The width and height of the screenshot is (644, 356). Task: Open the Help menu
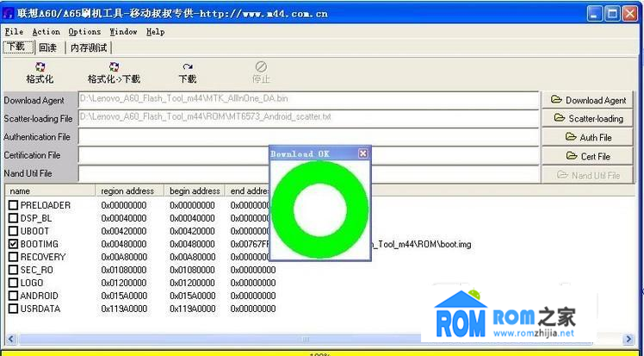[x=155, y=32]
